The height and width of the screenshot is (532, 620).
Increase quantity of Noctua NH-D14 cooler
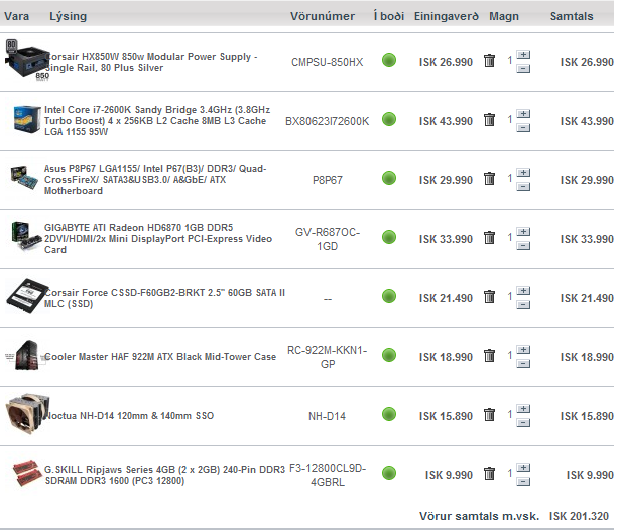coord(523,409)
